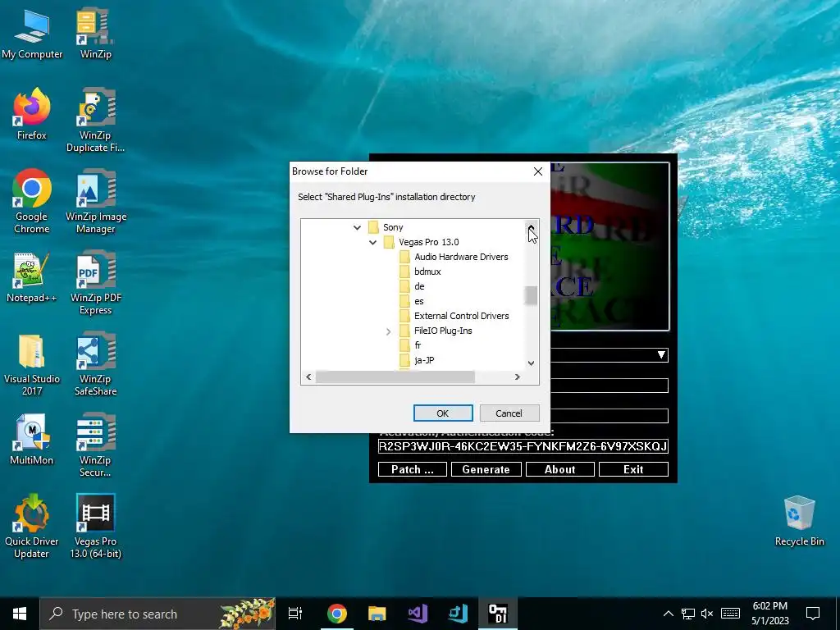
Task: Select the bdmux folder
Action: pyautogui.click(x=427, y=272)
